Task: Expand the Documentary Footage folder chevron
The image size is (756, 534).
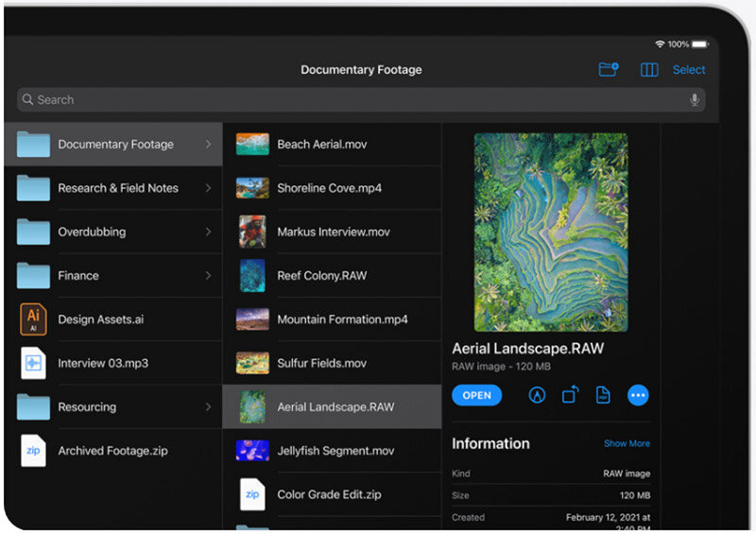Action: click(208, 145)
